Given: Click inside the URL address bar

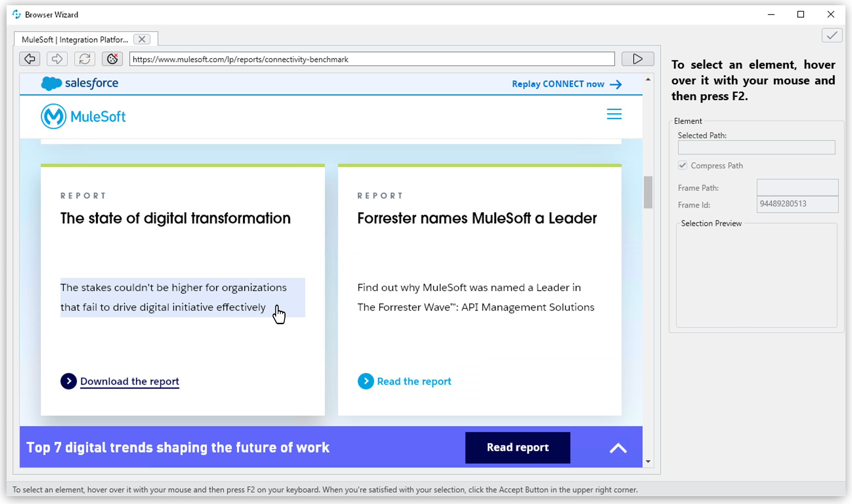Looking at the screenshot, I should tap(371, 59).
